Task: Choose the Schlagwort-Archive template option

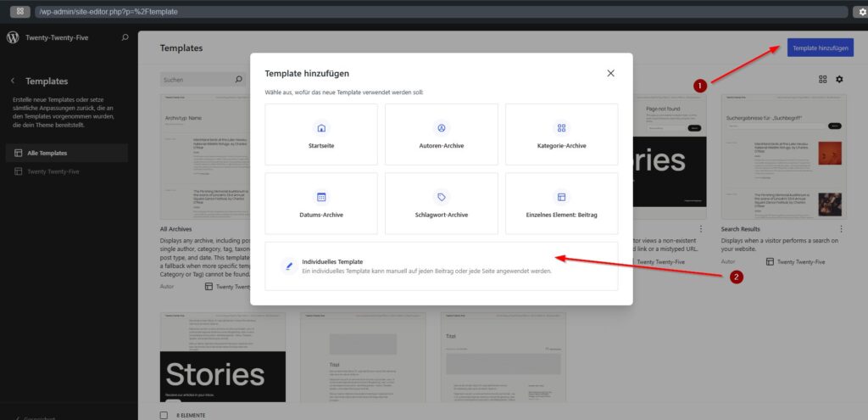Action: tap(441, 204)
